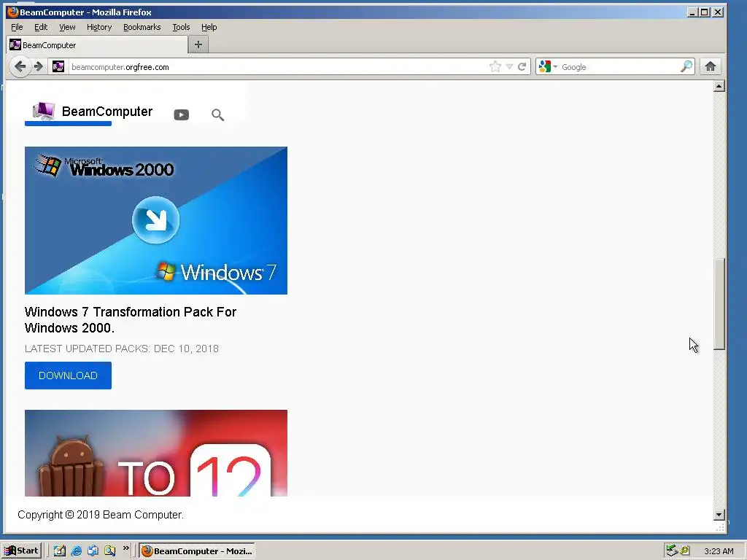Click the third quick launch icon
The height and width of the screenshot is (560, 747).
93,551
